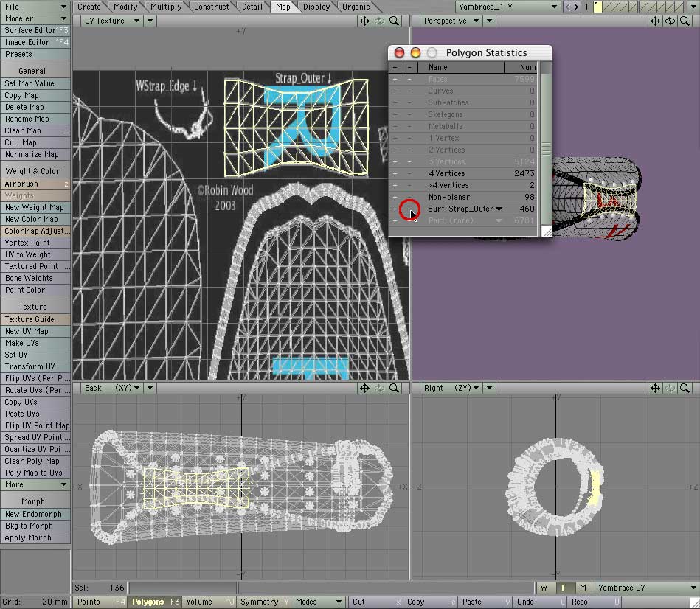This screenshot has width=700, height=609.
Task: Open the Back (XY) view dropdown
Action: (111, 388)
